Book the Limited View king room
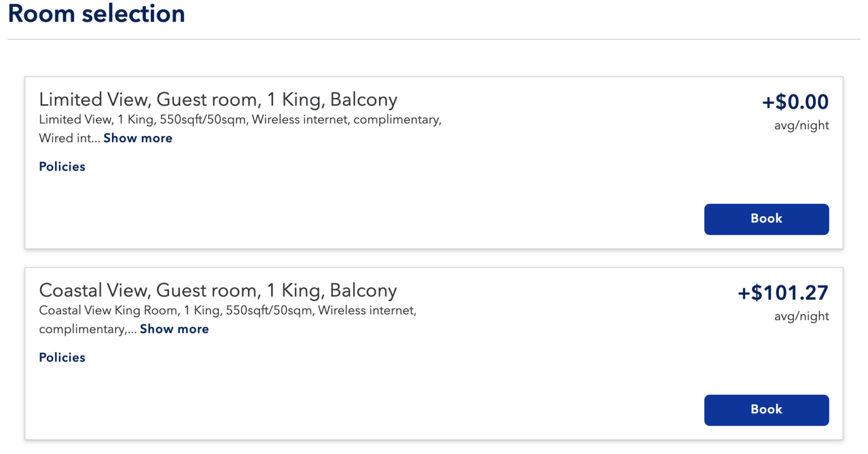The width and height of the screenshot is (868, 454). [x=766, y=219]
